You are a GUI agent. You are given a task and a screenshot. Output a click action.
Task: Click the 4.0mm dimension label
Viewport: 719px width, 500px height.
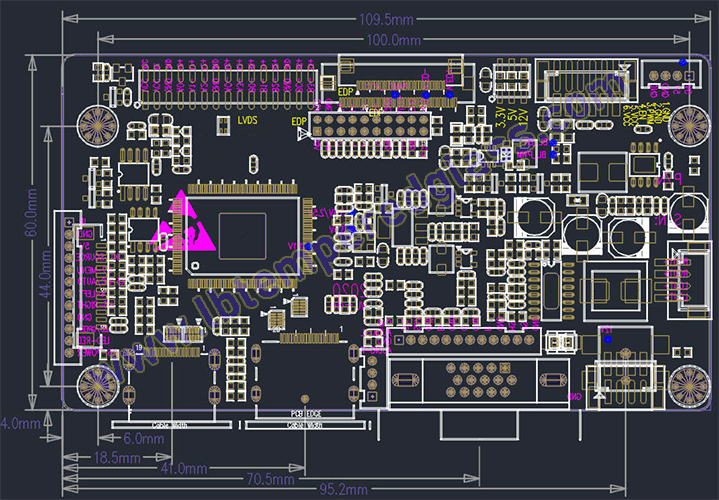[x=20, y=422]
